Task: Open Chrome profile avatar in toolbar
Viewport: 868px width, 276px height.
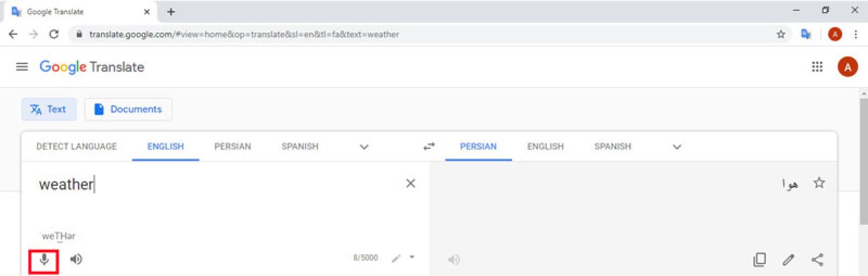Action: (835, 34)
